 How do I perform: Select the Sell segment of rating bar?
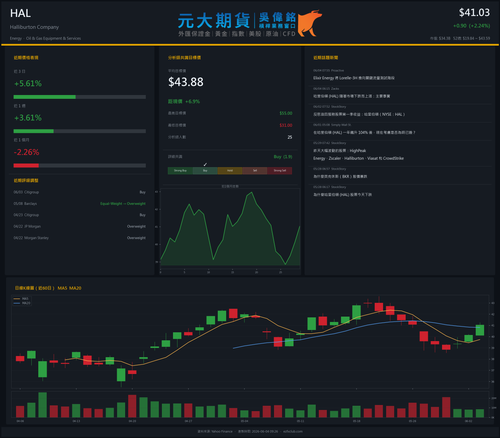(255, 171)
